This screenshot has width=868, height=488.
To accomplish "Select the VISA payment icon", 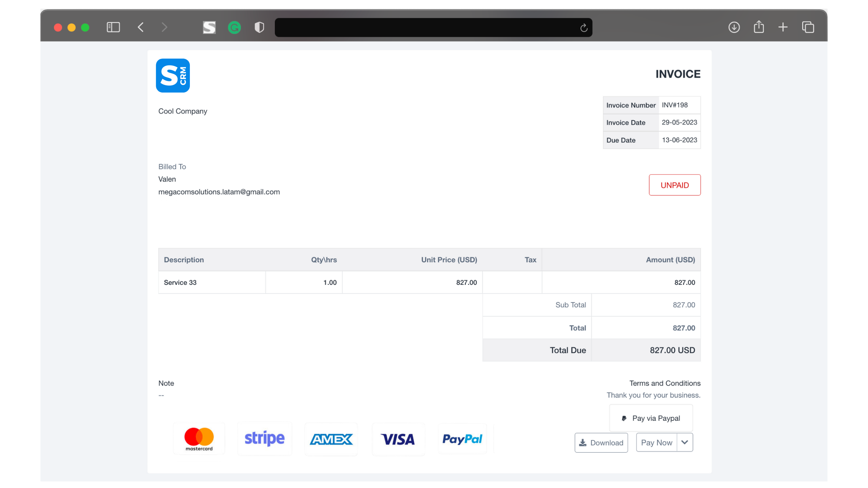I will pyautogui.click(x=398, y=439).
